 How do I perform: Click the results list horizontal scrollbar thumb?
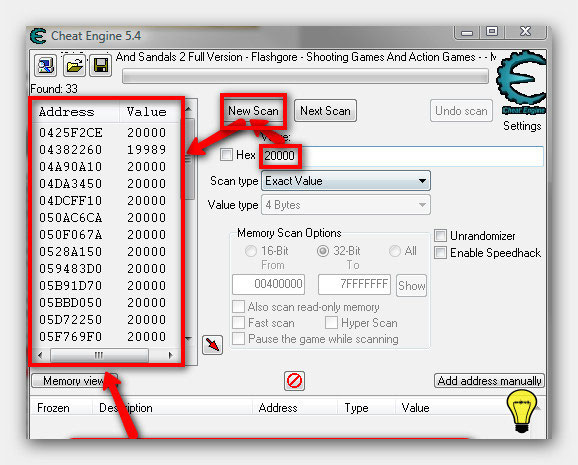[99, 355]
